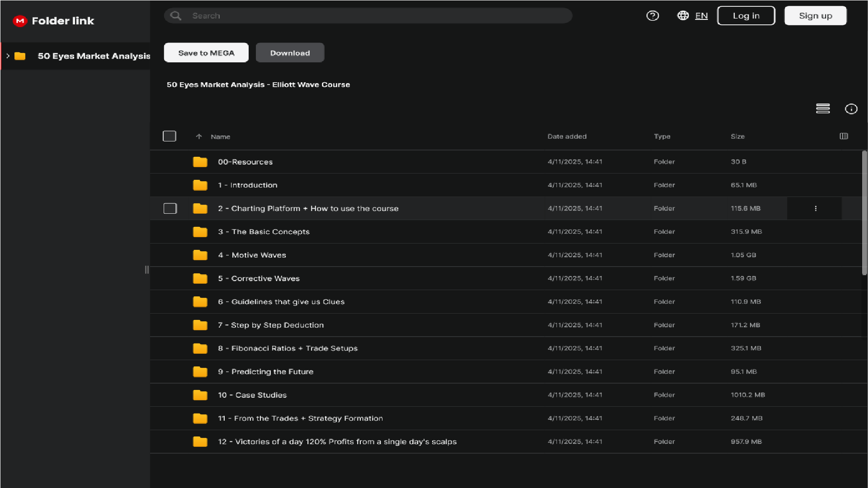Open folder named 4 - Motive Waves
This screenshot has height=488, width=868.
(252, 255)
